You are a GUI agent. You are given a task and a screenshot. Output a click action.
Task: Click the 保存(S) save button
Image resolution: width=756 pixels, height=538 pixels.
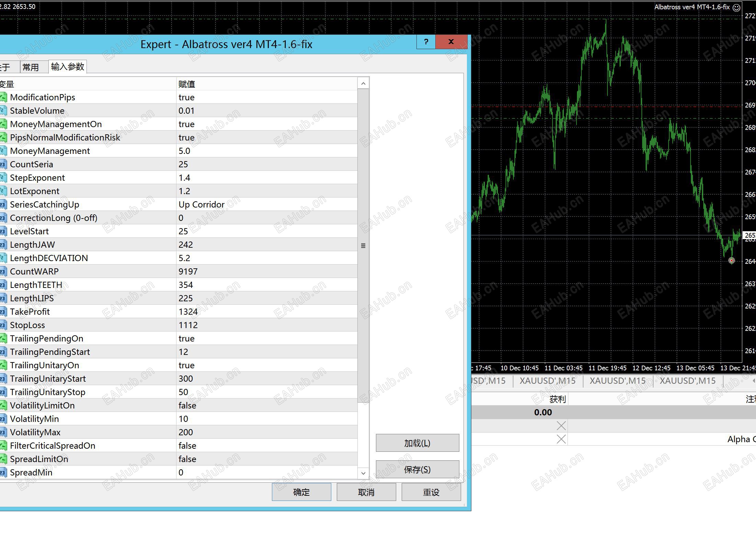pos(417,469)
